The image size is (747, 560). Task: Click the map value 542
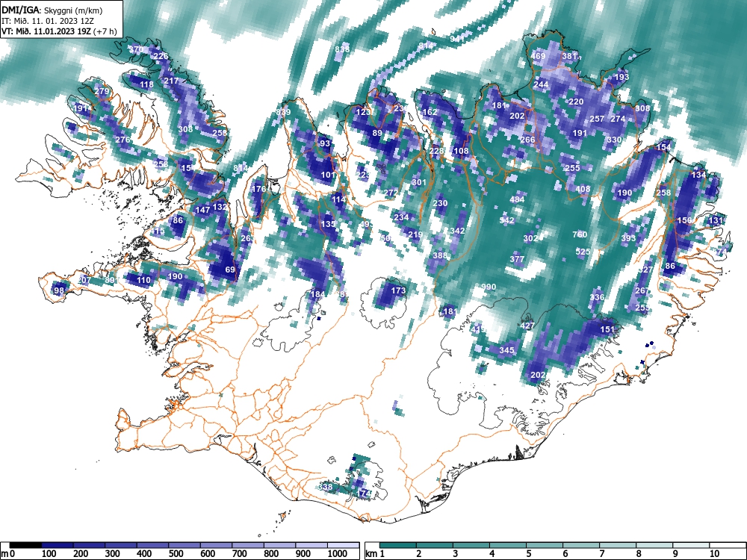(x=506, y=220)
